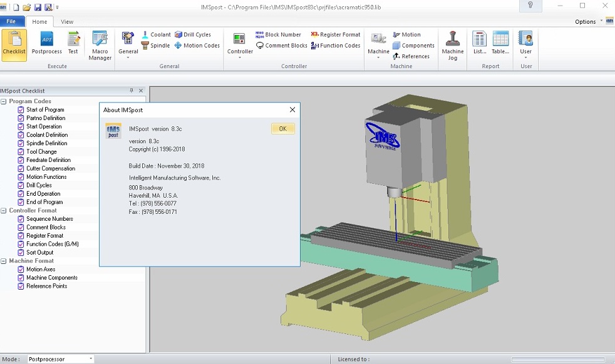The image size is (615, 364).
Task: Select the Motion Axes item
Action: [41, 269]
